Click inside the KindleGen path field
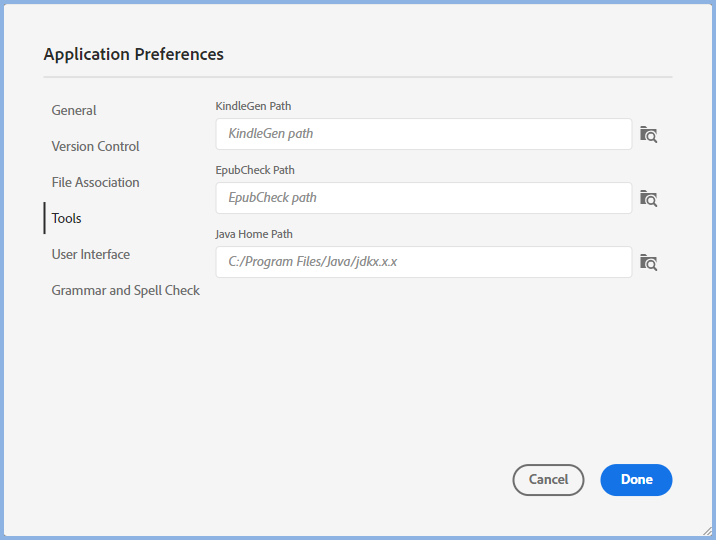This screenshot has width=716, height=540. pos(423,134)
